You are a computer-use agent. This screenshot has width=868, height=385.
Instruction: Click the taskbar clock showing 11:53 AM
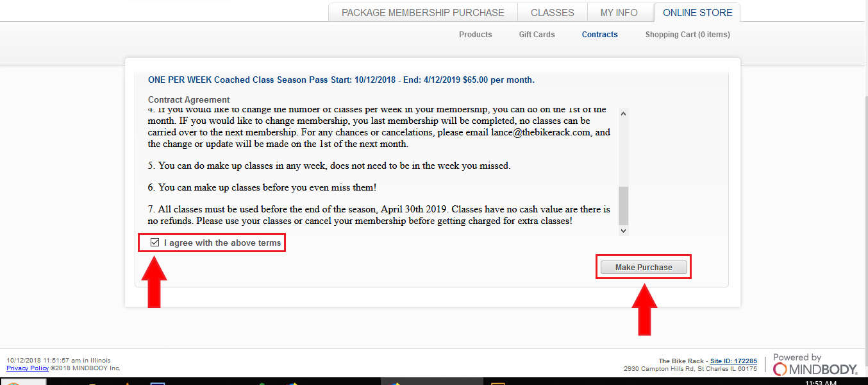click(821, 382)
